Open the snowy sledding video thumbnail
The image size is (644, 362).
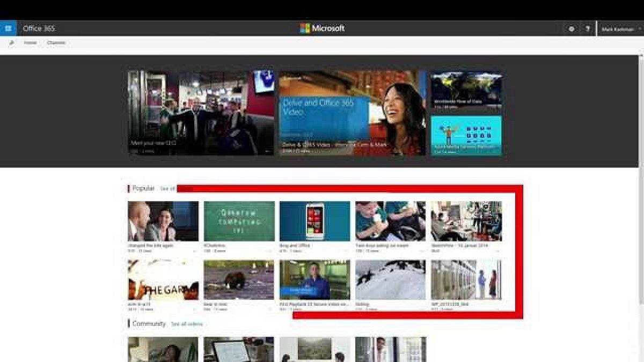(x=390, y=280)
